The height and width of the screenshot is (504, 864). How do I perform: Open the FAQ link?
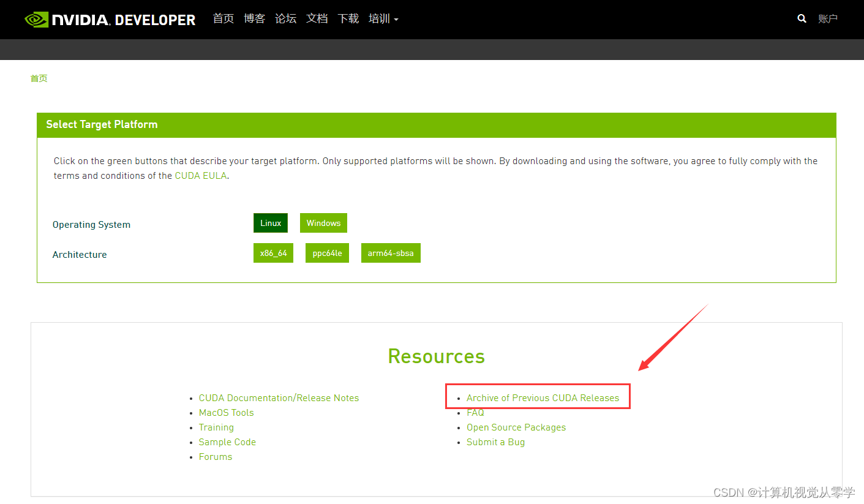[x=475, y=413]
